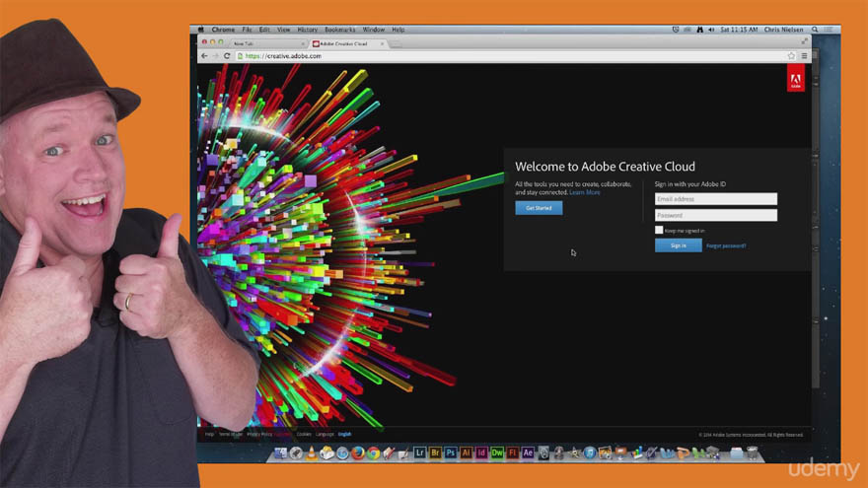Bookmark this page with the star icon
The height and width of the screenshot is (488, 868).
791,56
